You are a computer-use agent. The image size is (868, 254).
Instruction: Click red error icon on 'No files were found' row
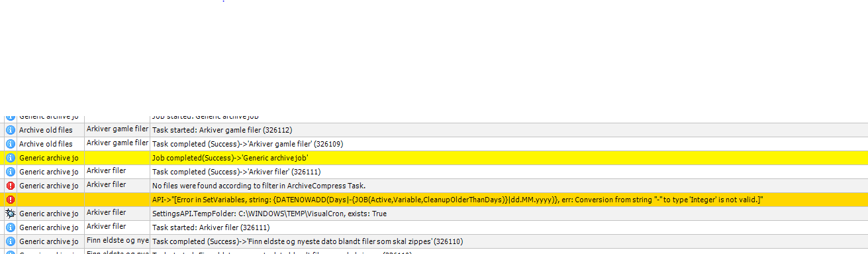coord(10,186)
